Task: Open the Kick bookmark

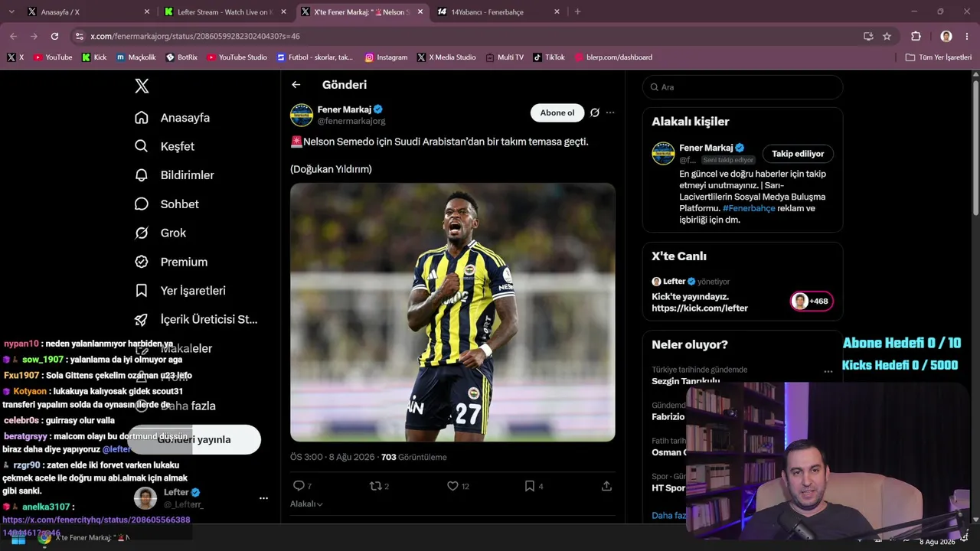Action: click(94, 57)
